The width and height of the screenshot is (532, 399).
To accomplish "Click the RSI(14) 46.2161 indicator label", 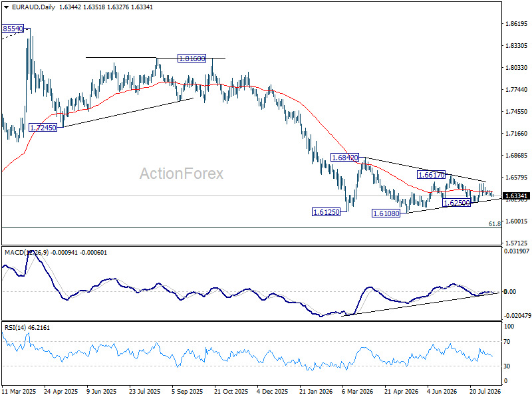I will (x=27, y=328).
